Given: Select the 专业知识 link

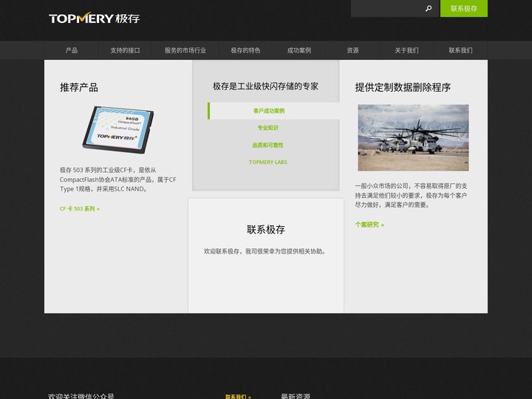Looking at the screenshot, I should click(x=267, y=128).
